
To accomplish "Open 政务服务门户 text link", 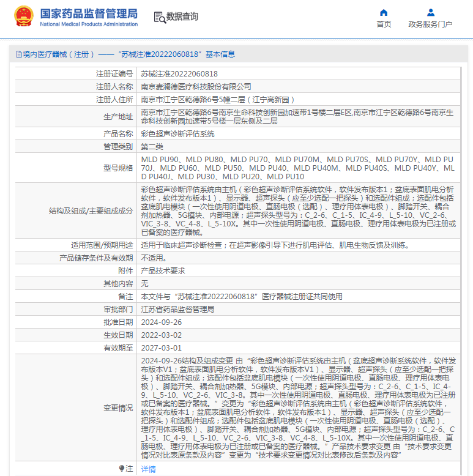I will click(430, 24).
